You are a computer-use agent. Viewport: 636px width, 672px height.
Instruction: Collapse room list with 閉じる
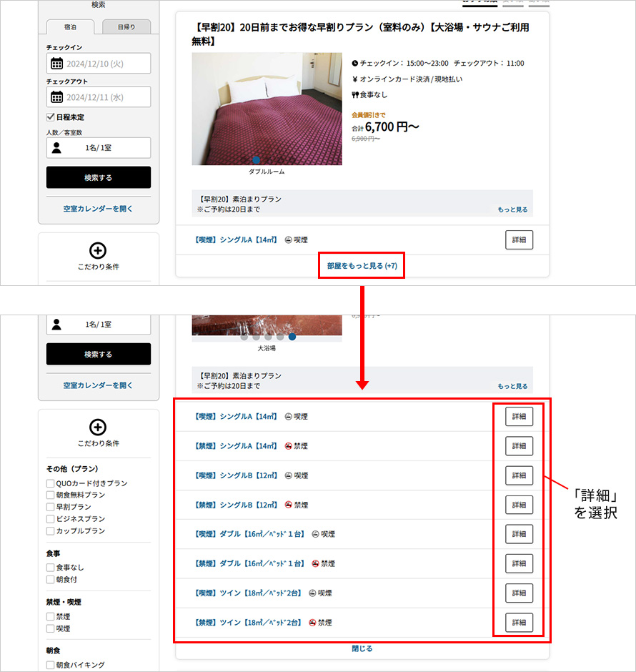tap(362, 648)
